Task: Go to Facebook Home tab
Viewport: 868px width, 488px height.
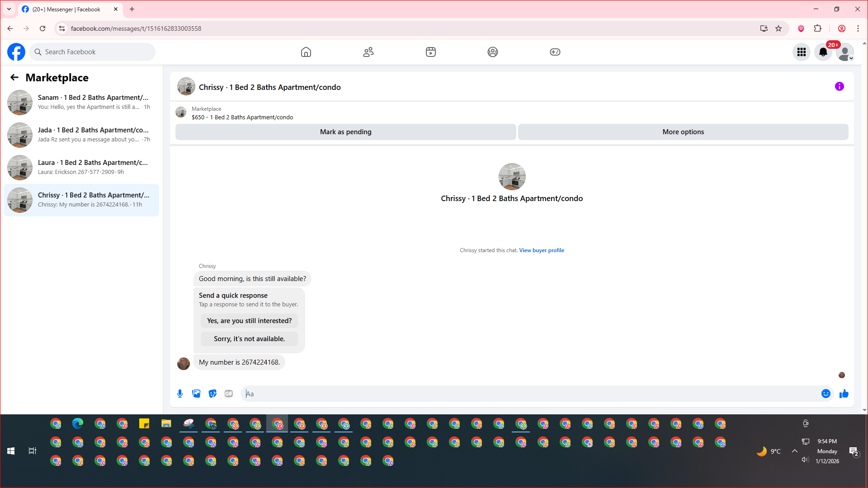Action: [306, 52]
